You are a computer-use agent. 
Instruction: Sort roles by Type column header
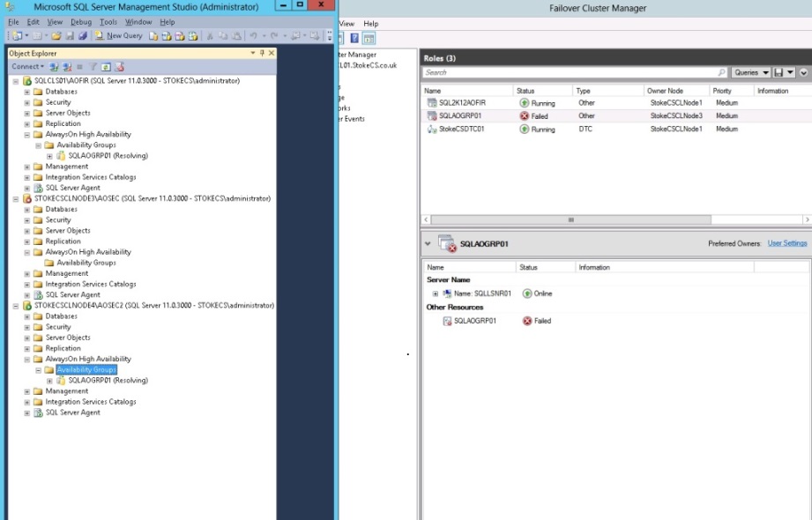pos(608,91)
